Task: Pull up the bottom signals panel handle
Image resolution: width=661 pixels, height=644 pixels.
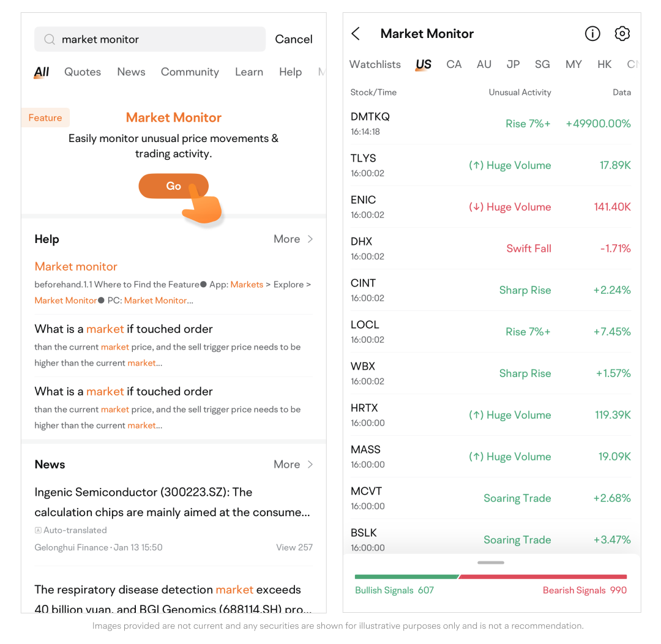Action: 491,562
